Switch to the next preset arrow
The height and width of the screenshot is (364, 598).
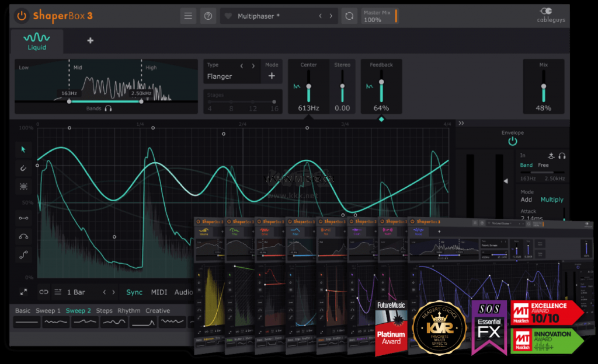point(331,16)
